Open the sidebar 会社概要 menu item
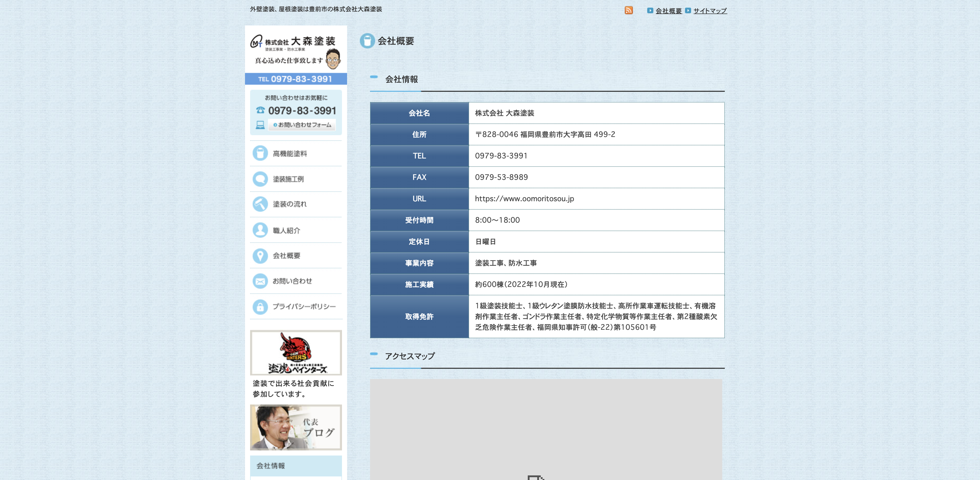The image size is (980, 480). (x=296, y=256)
